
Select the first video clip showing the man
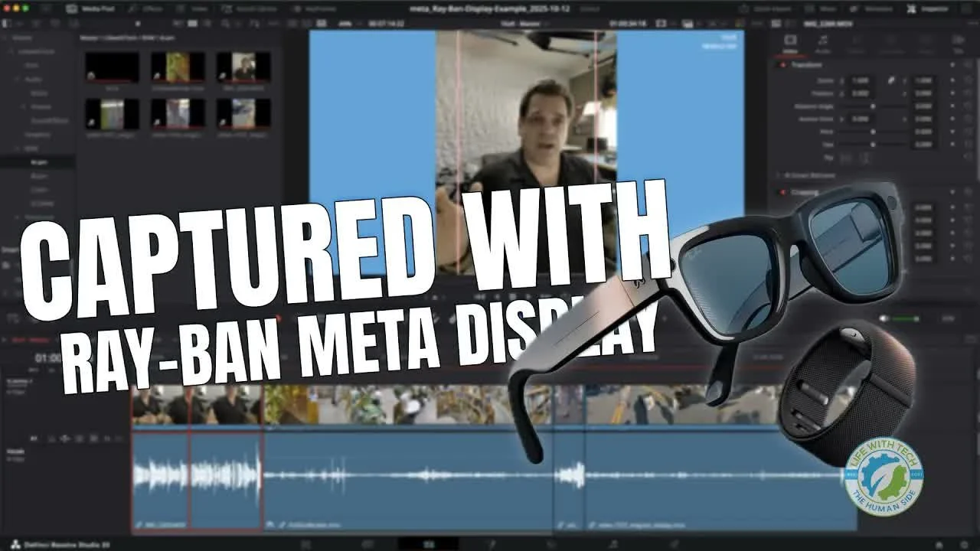tap(198, 405)
